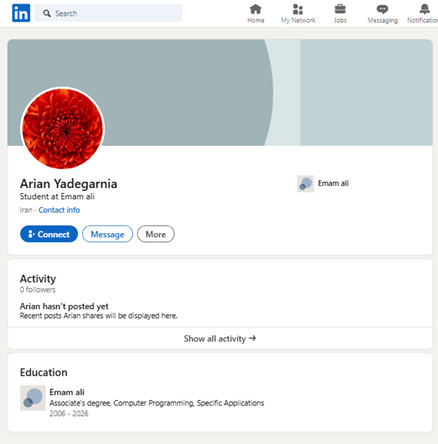View the red flower profile photo
This screenshot has width=438, height=444.
(63, 128)
